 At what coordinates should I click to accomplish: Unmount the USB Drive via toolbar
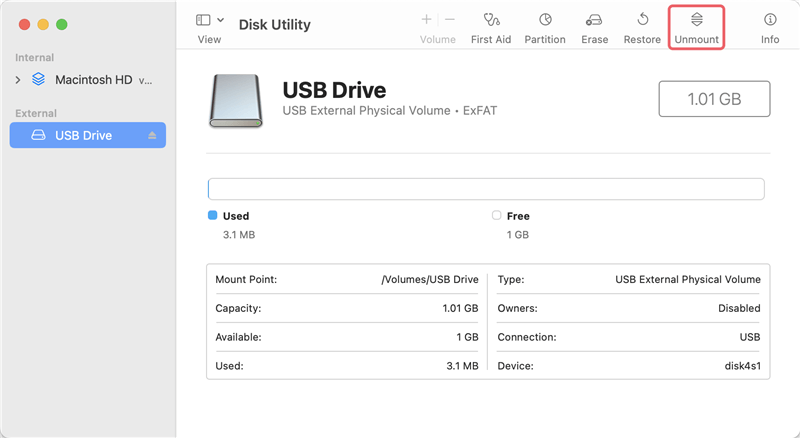696,28
